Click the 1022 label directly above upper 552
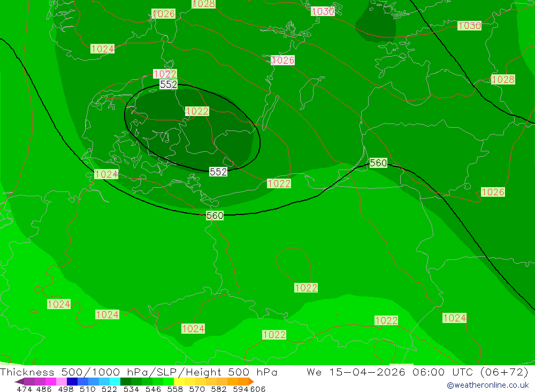 tap(165, 74)
